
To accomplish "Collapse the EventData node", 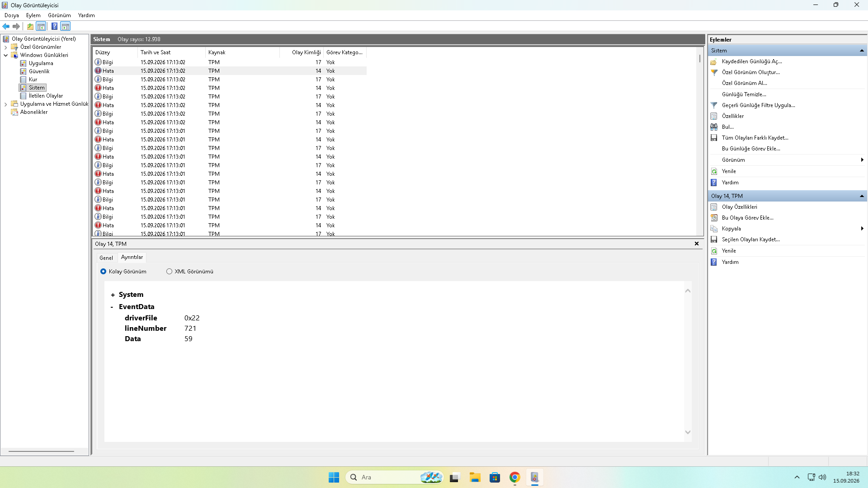I will 112,307.
